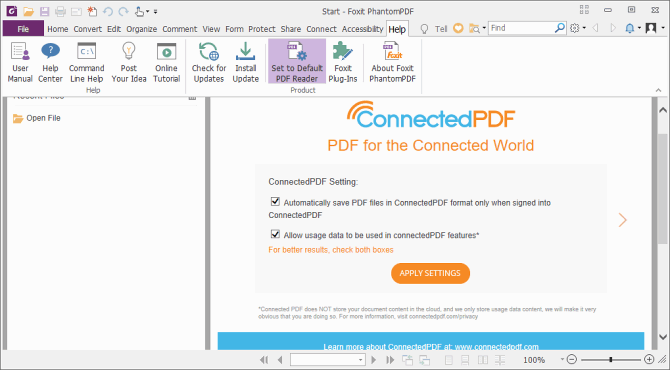This screenshot has height=370, width=670.
Task: Click the Save icon in quick access toolbar
Action: [44, 12]
